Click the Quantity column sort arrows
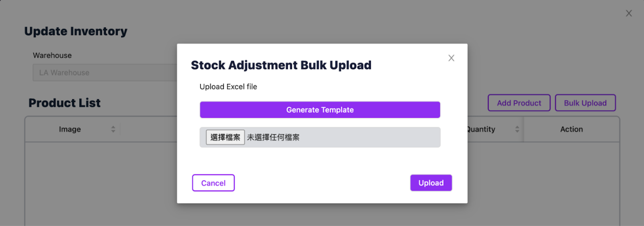644x226 pixels. [x=517, y=129]
